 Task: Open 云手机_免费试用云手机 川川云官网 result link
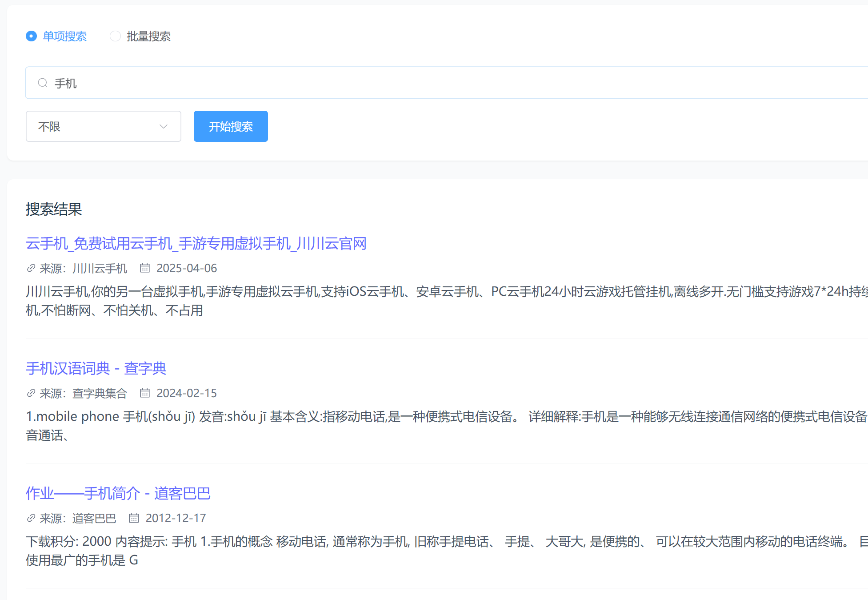tap(196, 244)
